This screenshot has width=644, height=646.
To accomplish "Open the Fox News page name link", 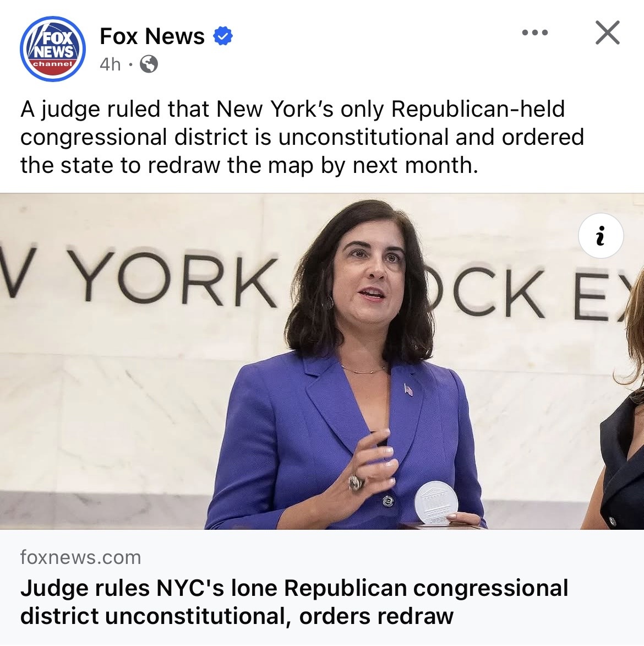I will (152, 36).
